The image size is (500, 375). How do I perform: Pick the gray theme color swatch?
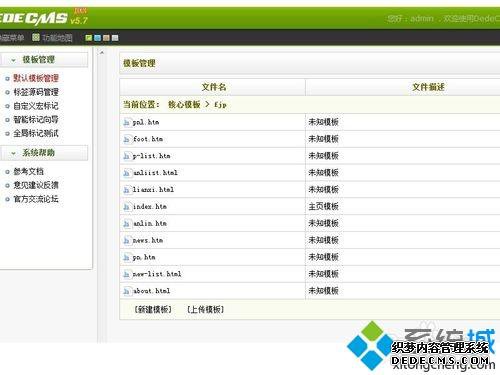click(x=115, y=38)
